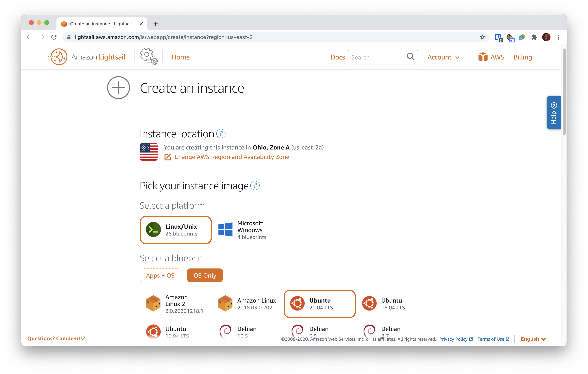
Task: Choose the Amazon Linux 2018.03 blueprint
Action: pos(248,304)
